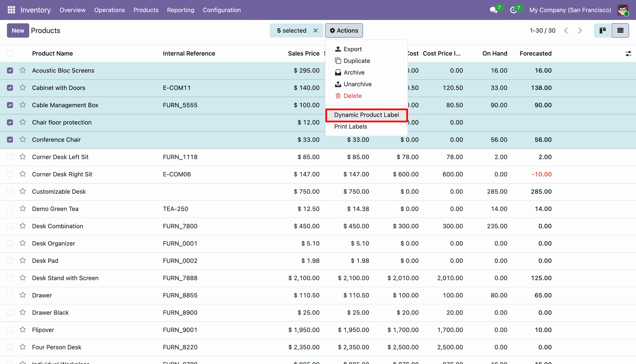Click the user avatar picture
This screenshot has width=636, height=364.
coord(623,10)
